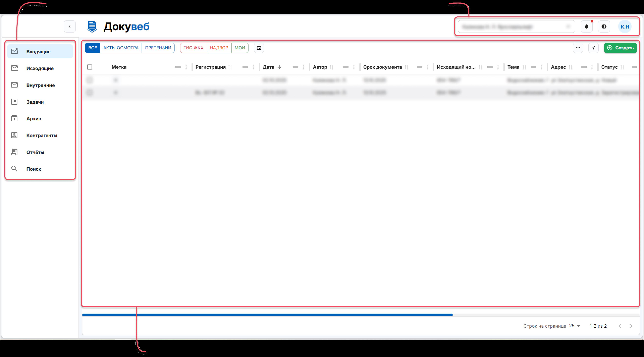Image resolution: width=644 pixels, height=357 pixels.
Task: Switch to the АКТЫ ОСМОТРА tab
Action: coord(121,48)
